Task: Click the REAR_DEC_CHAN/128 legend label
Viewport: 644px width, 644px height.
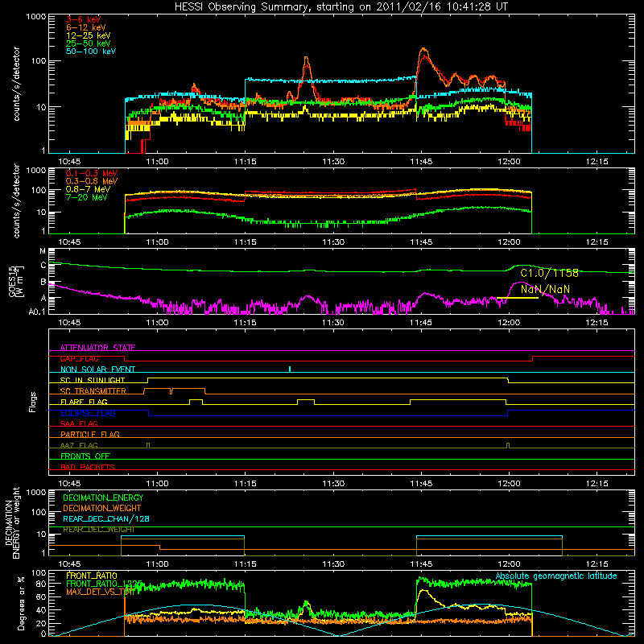Action: 106,519
